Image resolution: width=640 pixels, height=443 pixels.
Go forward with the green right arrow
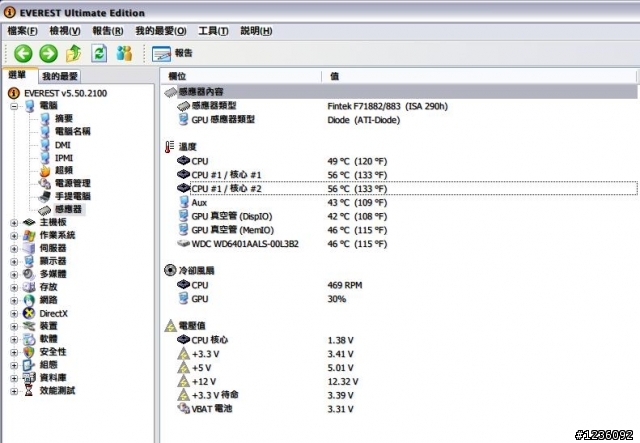tap(48, 53)
